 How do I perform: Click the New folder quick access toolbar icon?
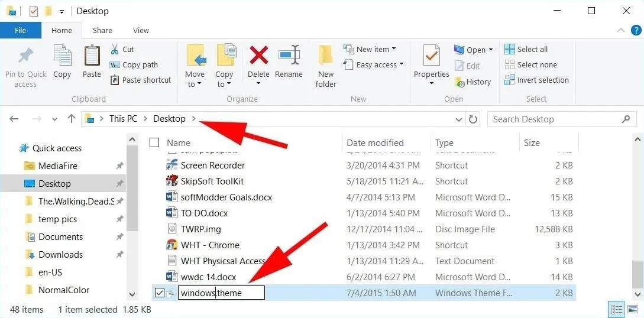(x=48, y=11)
